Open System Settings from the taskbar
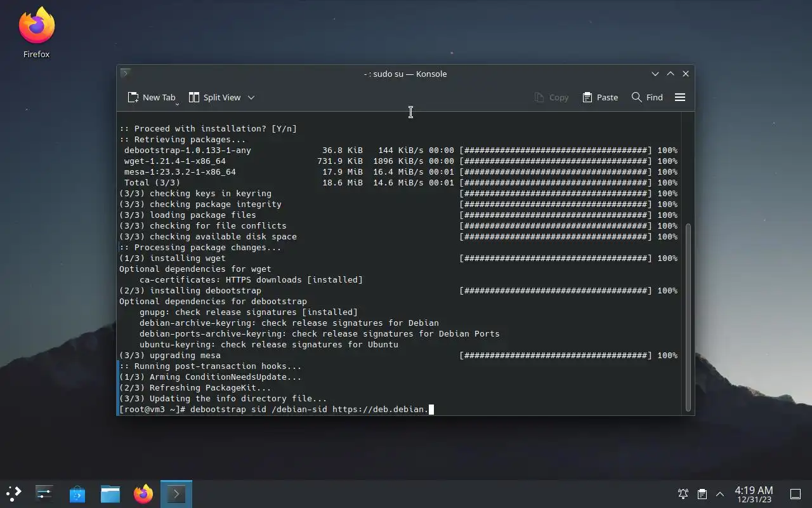The height and width of the screenshot is (508, 812). (44, 493)
